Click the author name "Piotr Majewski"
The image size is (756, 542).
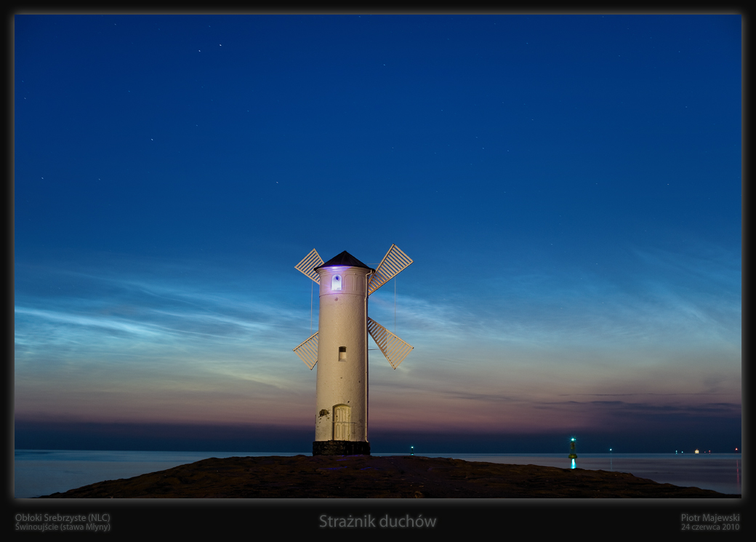coord(710,517)
